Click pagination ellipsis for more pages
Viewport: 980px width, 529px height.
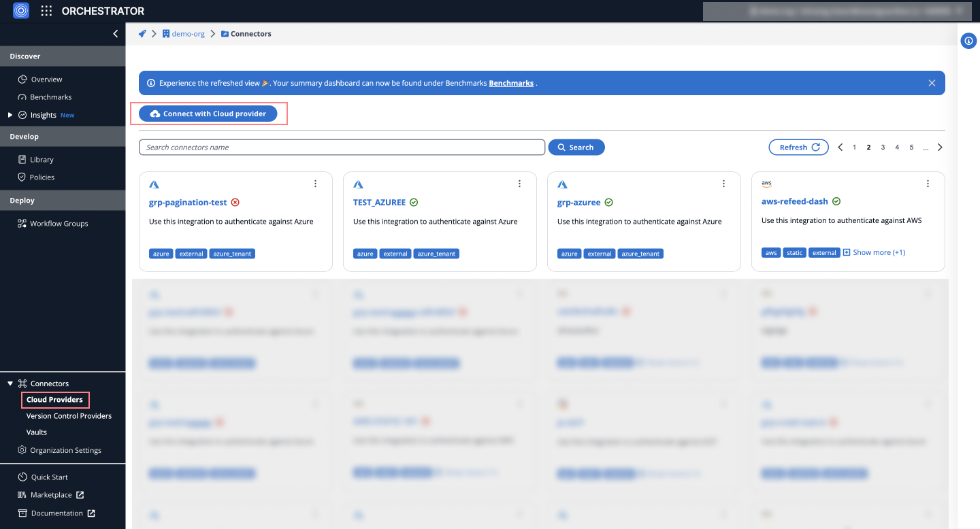pyautogui.click(x=926, y=148)
